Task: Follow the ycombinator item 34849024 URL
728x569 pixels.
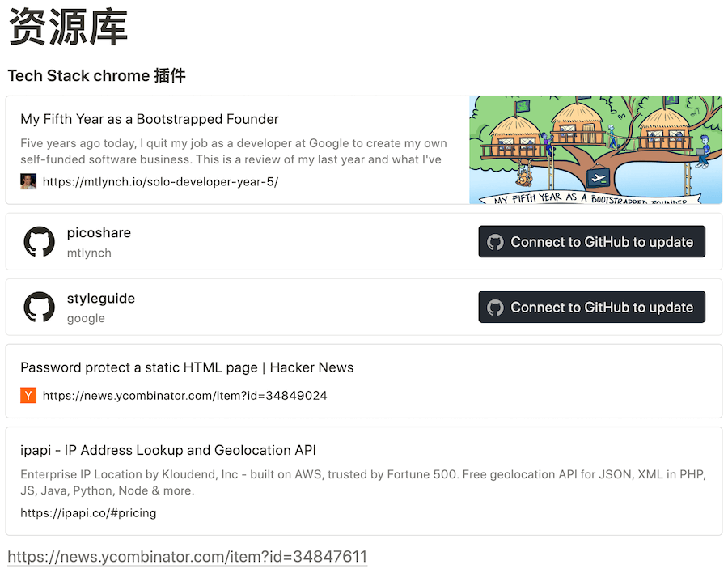Action: pyautogui.click(x=184, y=396)
